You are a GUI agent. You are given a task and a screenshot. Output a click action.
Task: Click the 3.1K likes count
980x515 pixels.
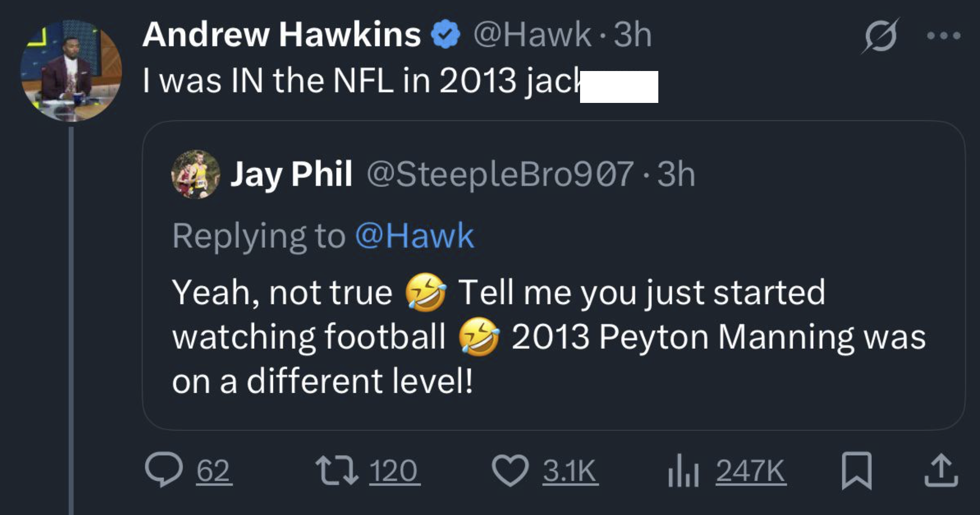(x=569, y=471)
